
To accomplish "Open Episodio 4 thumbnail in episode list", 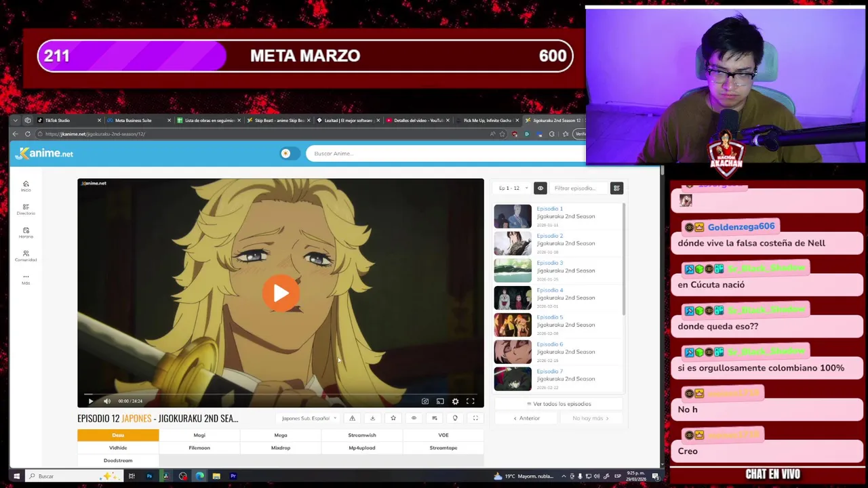I will [513, 298].
